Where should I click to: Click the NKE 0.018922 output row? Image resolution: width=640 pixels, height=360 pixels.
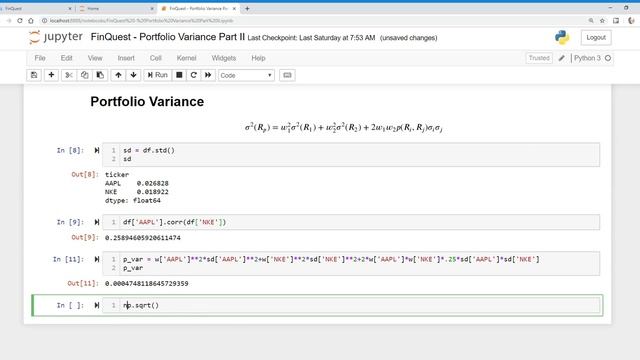[x=137, y=192]
